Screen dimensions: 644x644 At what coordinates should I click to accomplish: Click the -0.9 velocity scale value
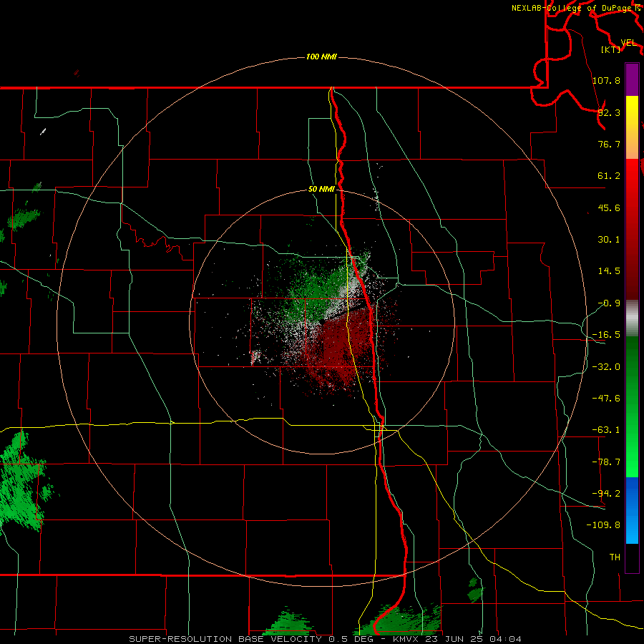(x=609, y=303)
